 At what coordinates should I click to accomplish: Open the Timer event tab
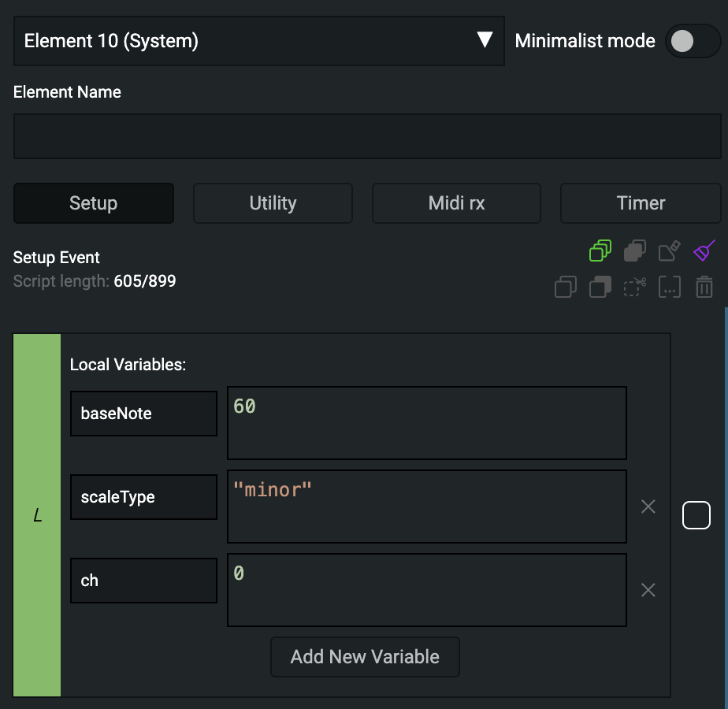(x=641, y=203)
